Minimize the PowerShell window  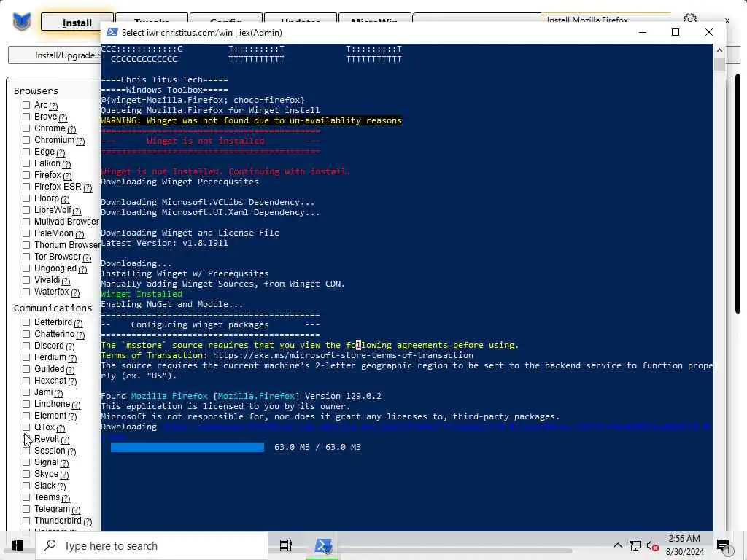(x=643, y=32)
